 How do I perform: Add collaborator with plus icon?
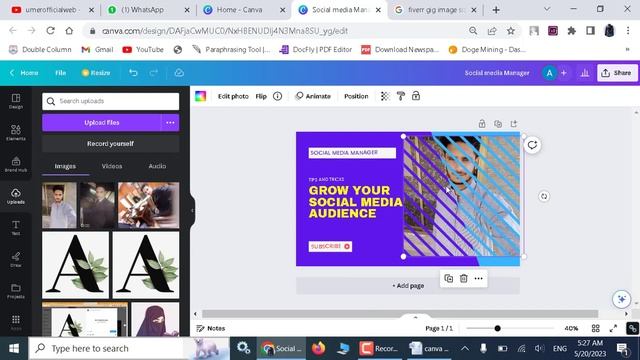pos(564,73)
